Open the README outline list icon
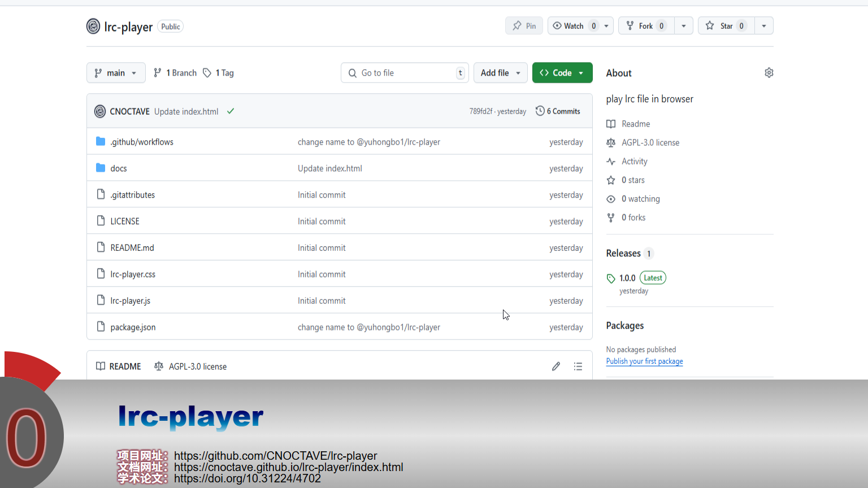The width and height of the screenshot is (868, 488). 578,367
